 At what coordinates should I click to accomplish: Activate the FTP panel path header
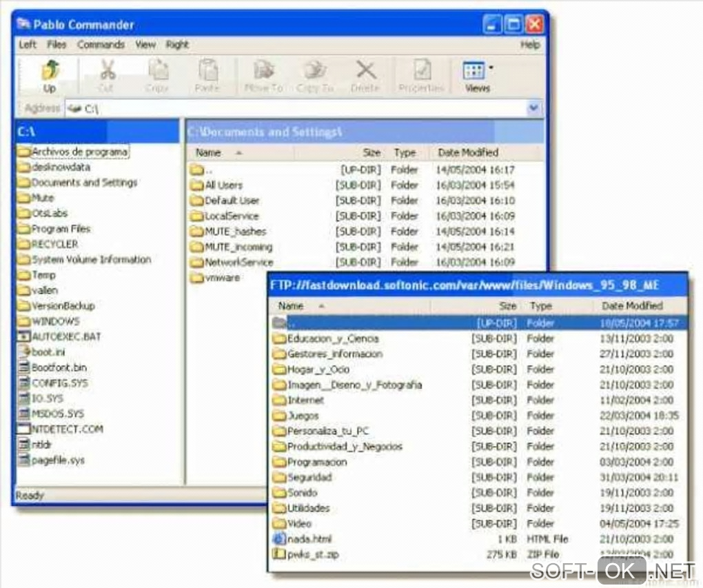point(478,285)
